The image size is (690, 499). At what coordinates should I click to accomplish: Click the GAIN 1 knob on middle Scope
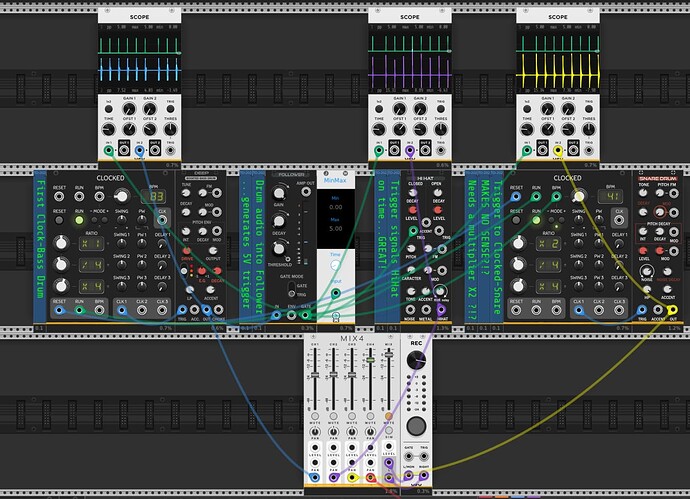point(399,109)
